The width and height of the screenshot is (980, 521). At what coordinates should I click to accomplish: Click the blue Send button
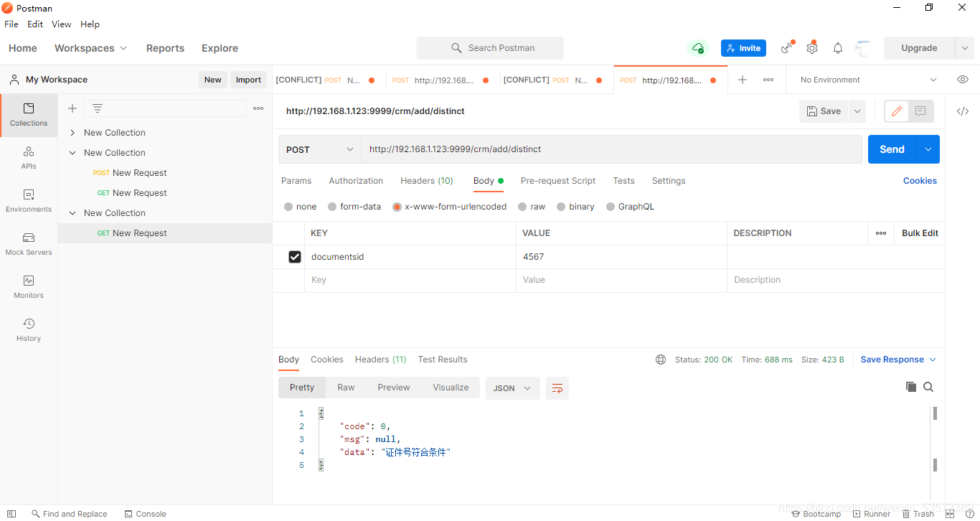(892, 149)
